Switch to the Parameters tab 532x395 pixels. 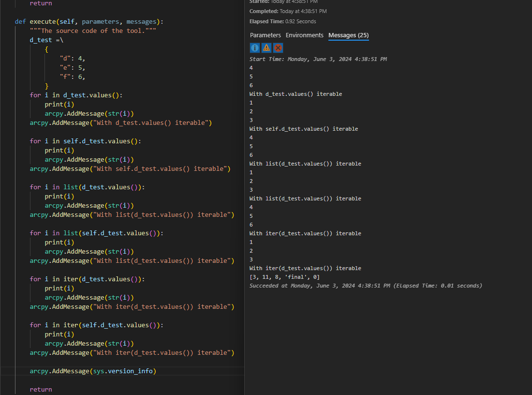click(265, 35)
